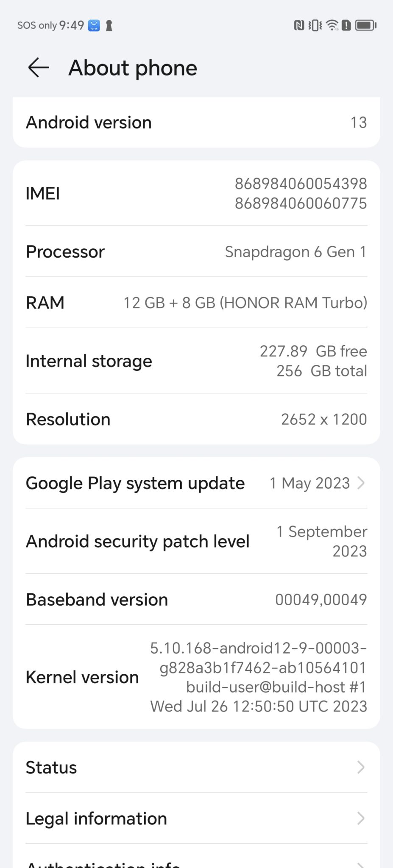The width and height of the screenshot is (393, 868).
Task: Tap the keyhole notification icon
Action: (109, 26)
